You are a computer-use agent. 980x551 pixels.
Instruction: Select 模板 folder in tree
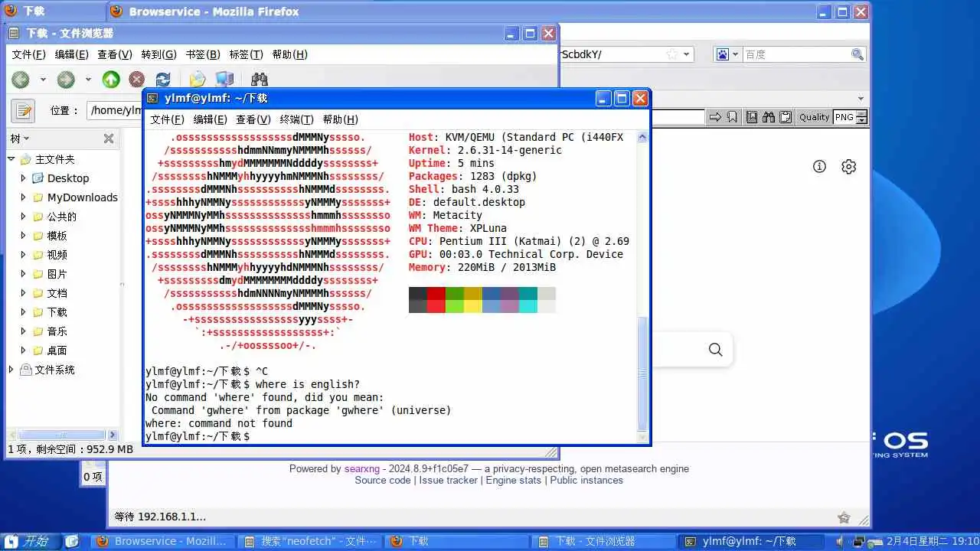coord(57,236)
